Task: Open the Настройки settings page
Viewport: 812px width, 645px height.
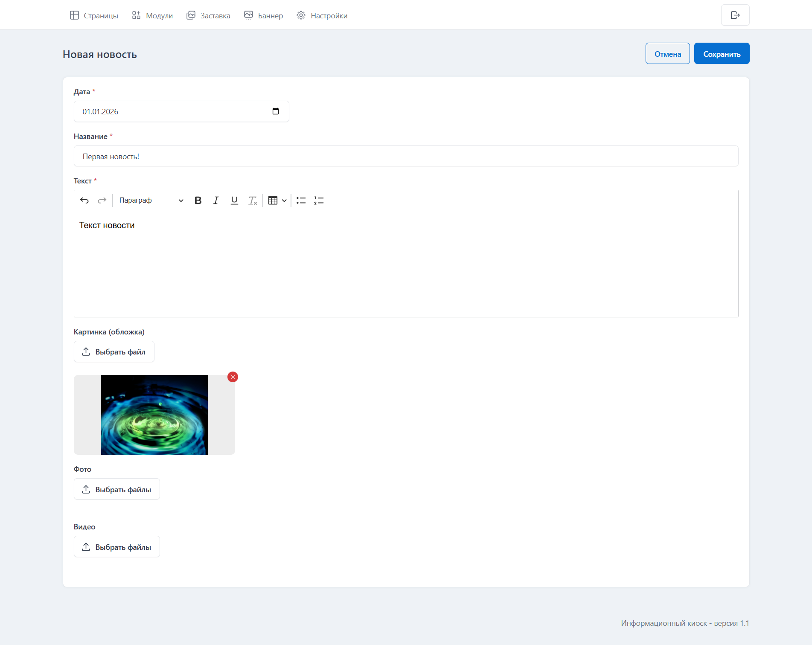Action: [322, 16]
